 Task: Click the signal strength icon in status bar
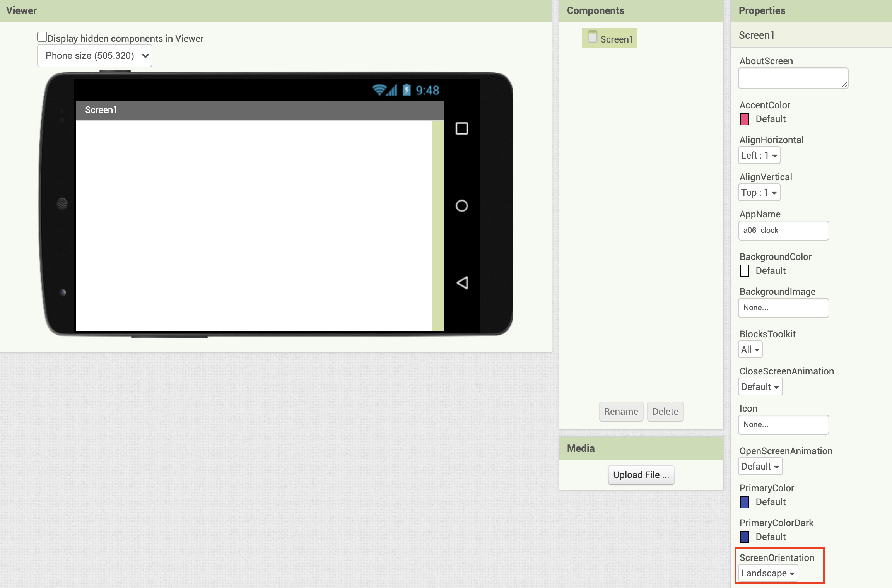tap(393, 91)
